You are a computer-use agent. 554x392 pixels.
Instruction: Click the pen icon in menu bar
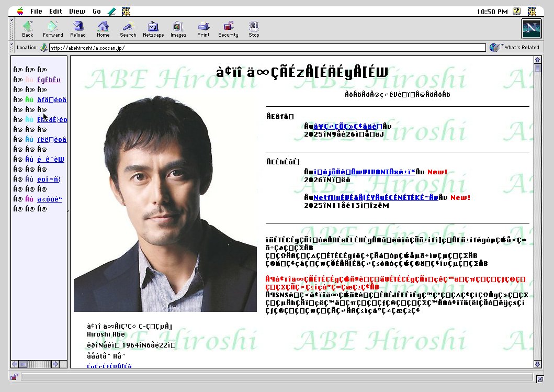(111, 12)
